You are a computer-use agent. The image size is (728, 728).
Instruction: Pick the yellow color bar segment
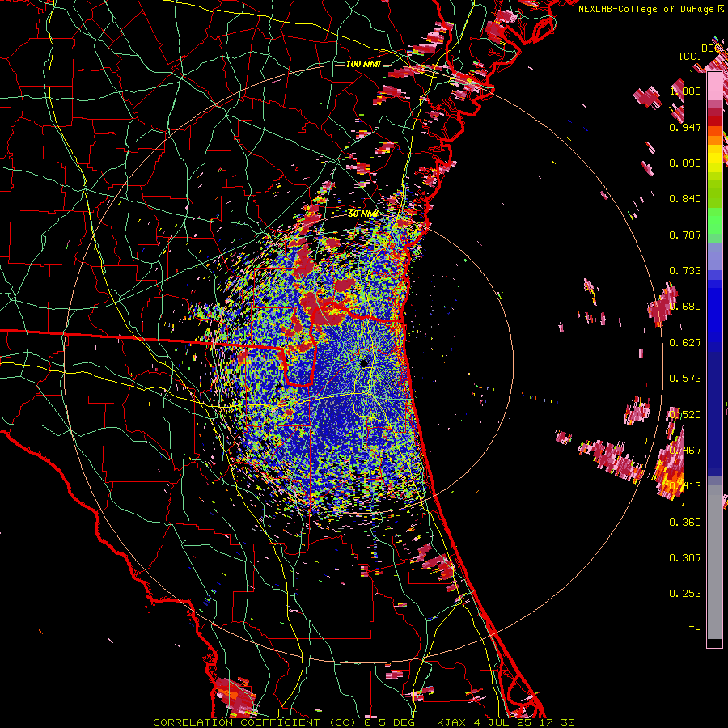(714, 159)
